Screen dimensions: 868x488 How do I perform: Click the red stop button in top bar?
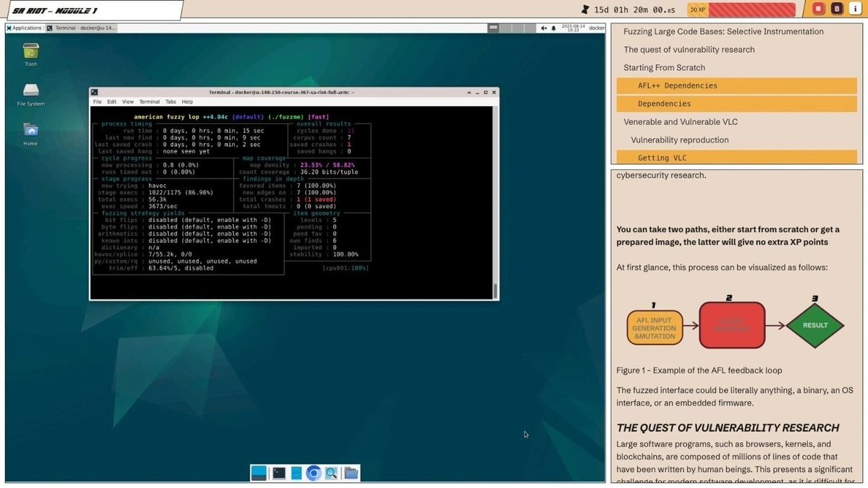click(x=818, y=9)
